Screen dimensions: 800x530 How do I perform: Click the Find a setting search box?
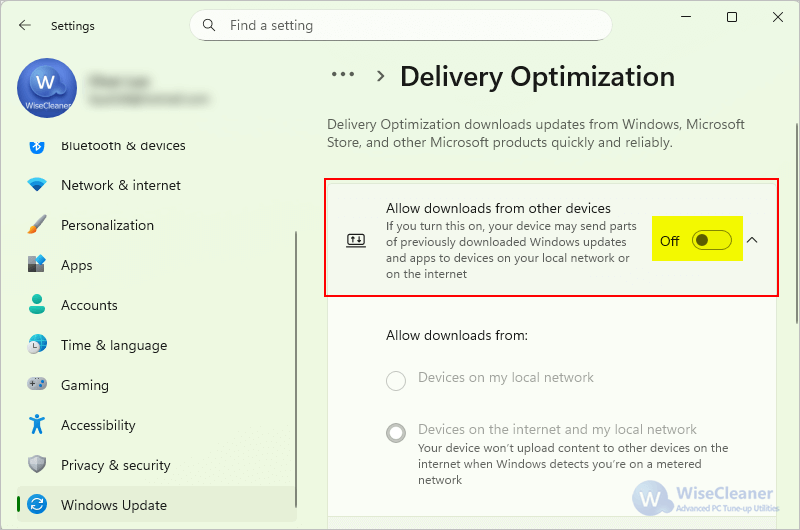[401, 25]
